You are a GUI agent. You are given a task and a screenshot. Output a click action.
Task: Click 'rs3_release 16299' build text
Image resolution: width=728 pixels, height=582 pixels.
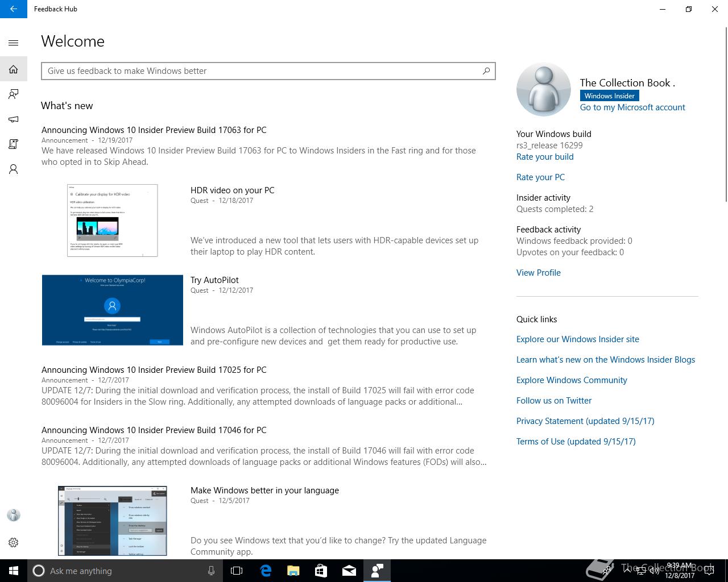549,145
